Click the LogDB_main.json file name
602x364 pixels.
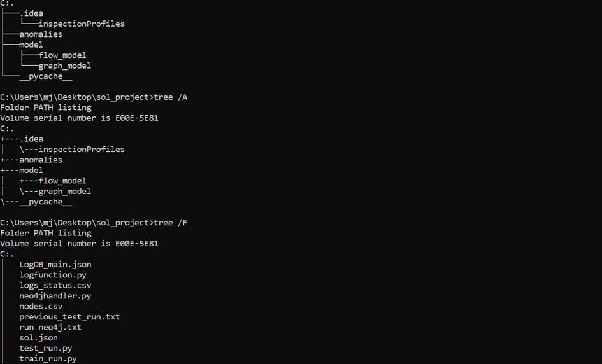tap(55, 264)
